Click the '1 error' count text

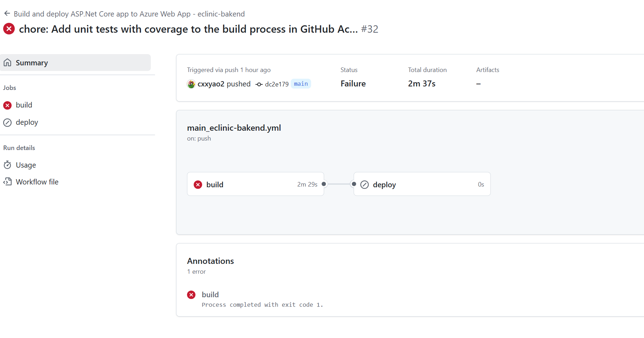click(x=197, y=272)
